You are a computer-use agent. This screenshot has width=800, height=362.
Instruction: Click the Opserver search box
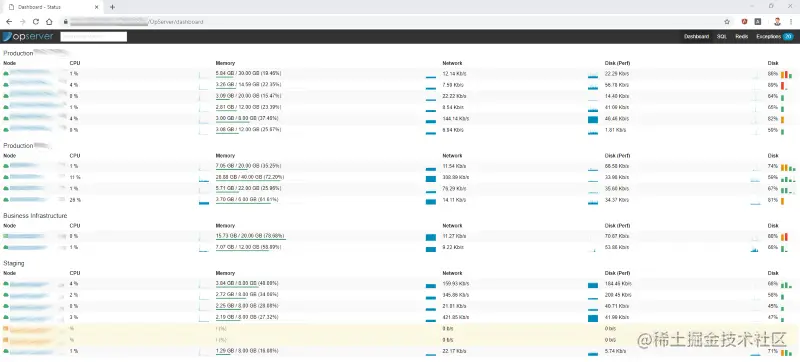93,37
